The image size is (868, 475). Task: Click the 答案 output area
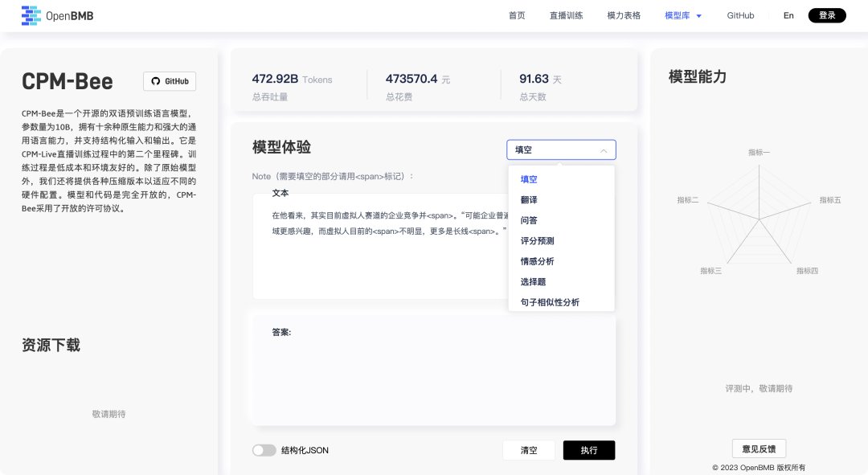[x=434, y=371]
